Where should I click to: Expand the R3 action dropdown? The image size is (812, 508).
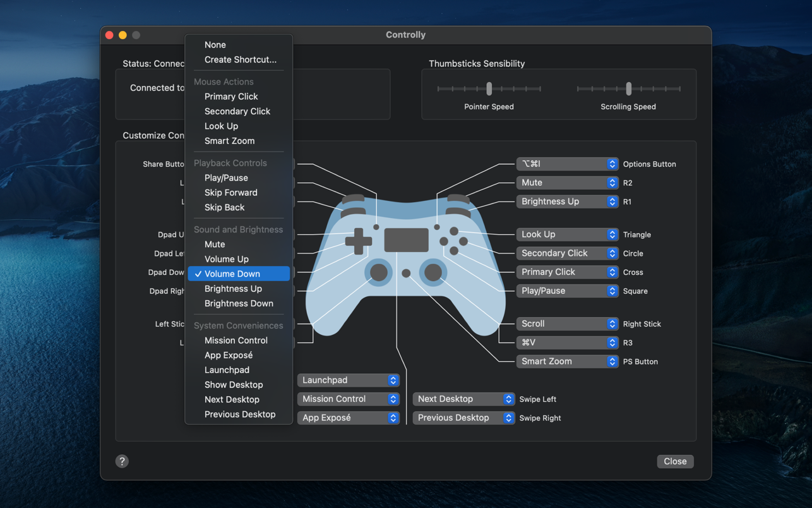(567, 342)
